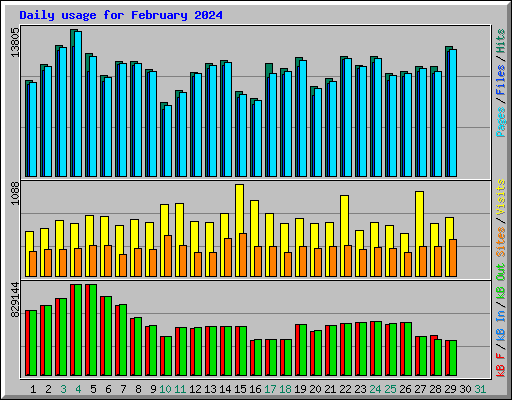
Task: Click day label 31 on the x-axis
Action: pos(480,389)
